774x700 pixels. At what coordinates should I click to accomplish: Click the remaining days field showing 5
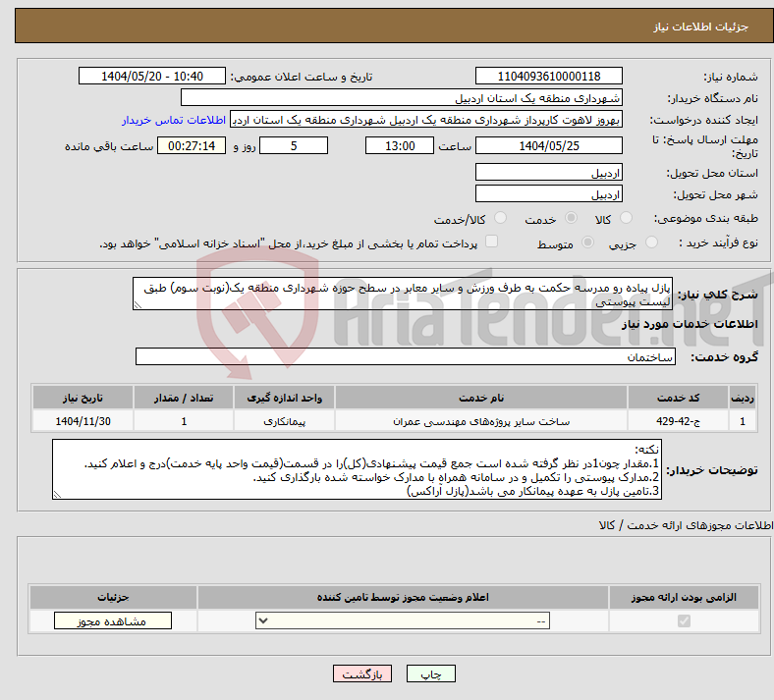coord(294,145)
